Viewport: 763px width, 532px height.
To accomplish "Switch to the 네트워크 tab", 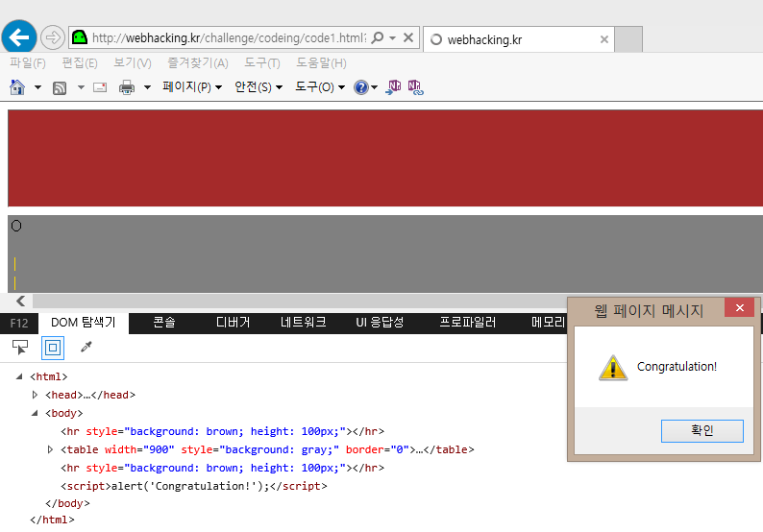I will (303, 323).
